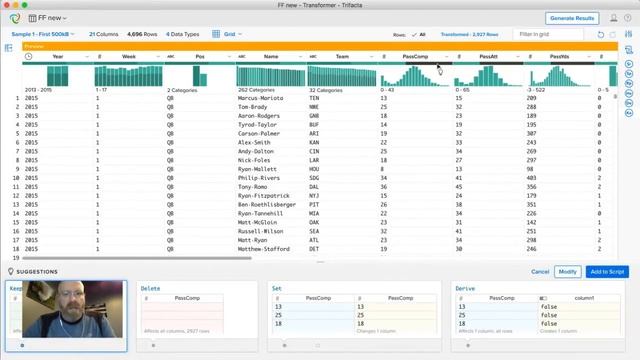640x360 pixels.
Task: Click the Name column ABC type icon
Action: [242, 57]
